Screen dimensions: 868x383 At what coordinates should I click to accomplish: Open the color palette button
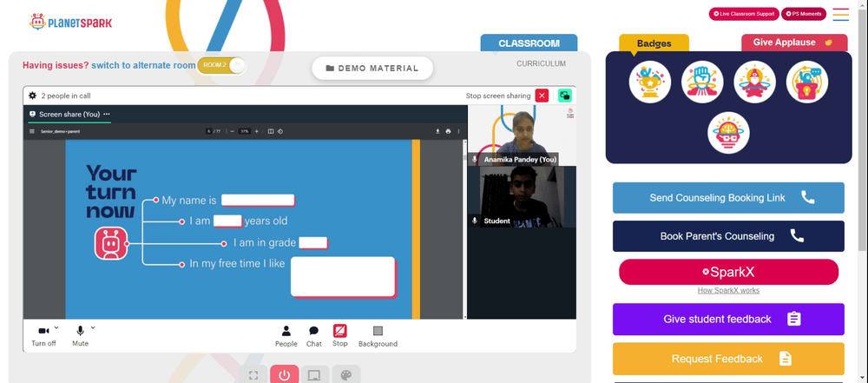(346, 375)
